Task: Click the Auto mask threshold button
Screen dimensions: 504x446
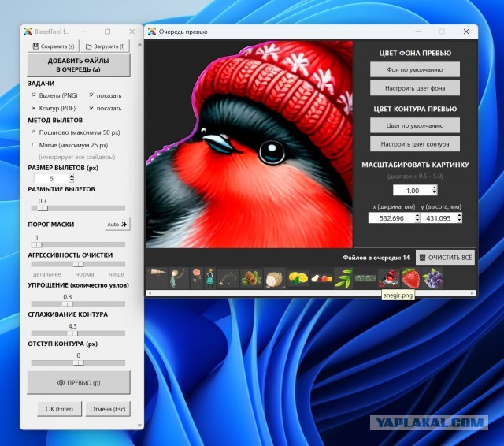Action: pos(117,224)
